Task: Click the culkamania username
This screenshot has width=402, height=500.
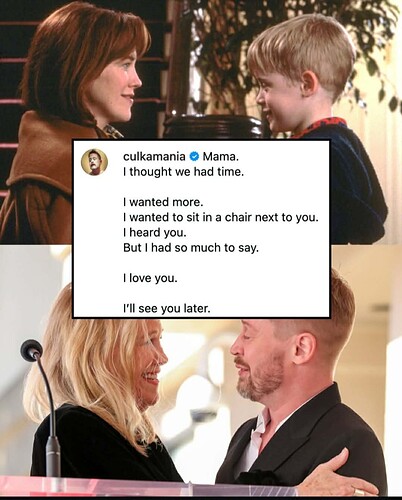Action: click(154, 156)
